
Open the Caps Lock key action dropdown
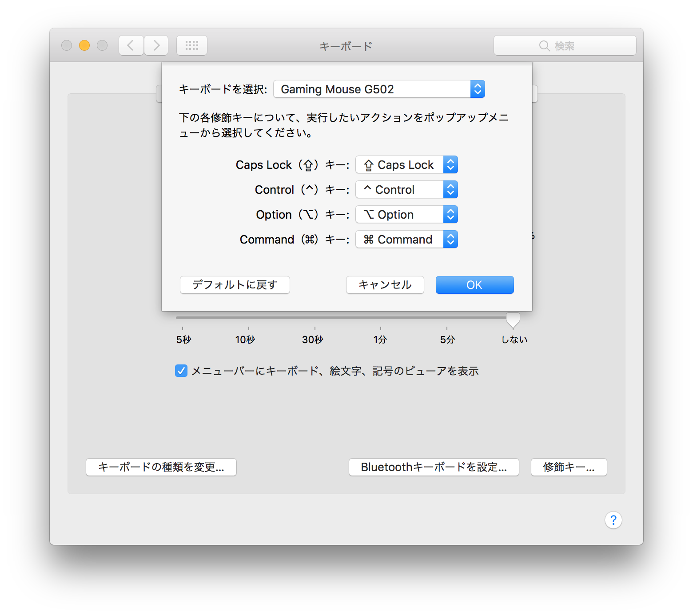[406, 165]
